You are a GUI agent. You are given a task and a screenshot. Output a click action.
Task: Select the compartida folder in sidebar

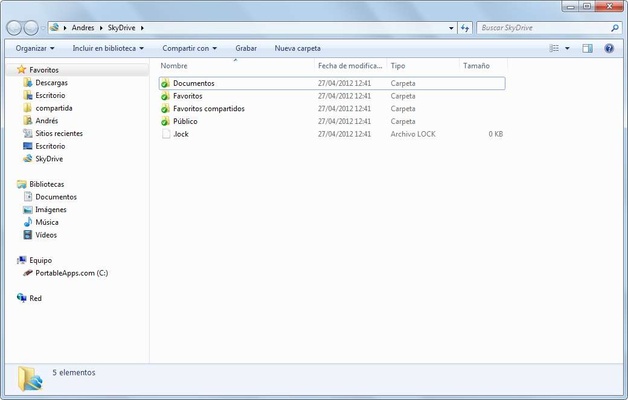(54, 108)
